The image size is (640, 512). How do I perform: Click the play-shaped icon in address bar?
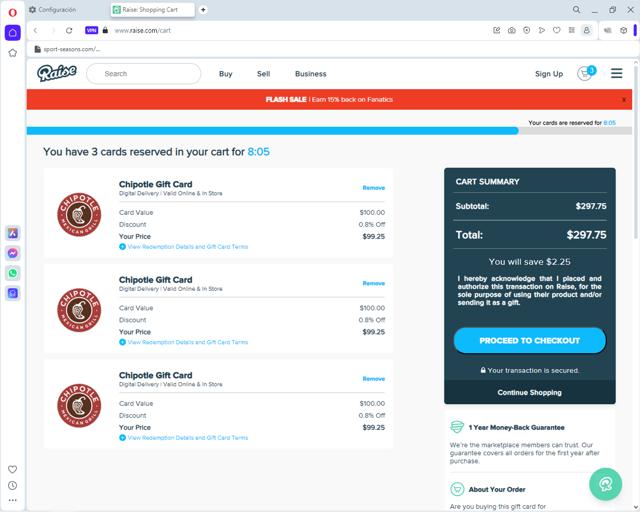tap(542, 30)
